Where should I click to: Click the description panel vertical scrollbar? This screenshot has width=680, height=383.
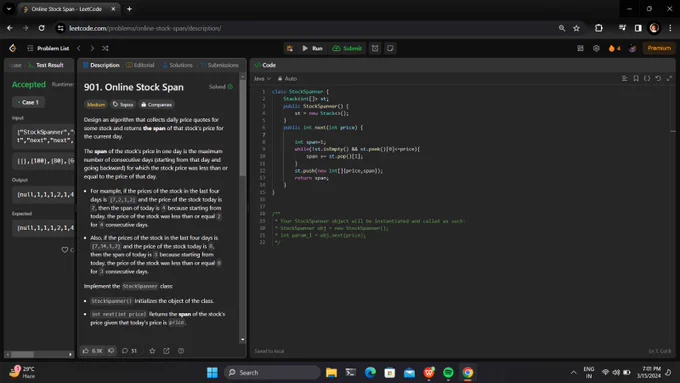pos(242,128)
